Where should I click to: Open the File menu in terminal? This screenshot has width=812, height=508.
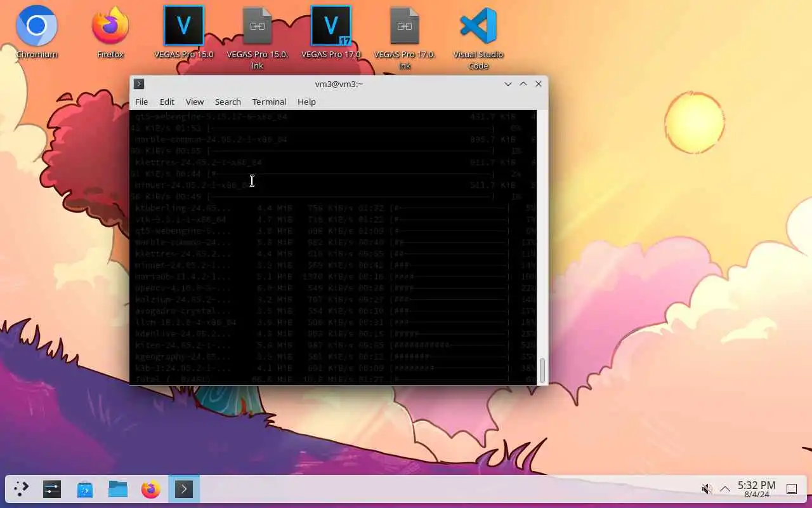coord(141,102)
